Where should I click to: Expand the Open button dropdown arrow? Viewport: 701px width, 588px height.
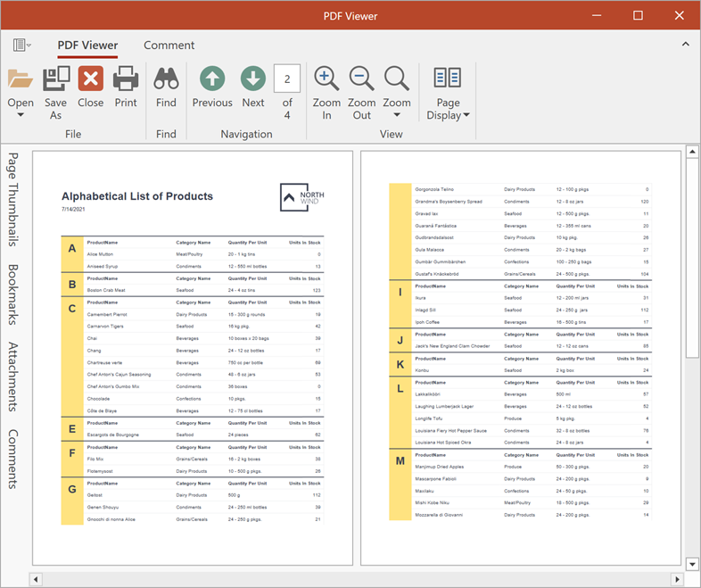pyautogui.click(x=21, y=115)
